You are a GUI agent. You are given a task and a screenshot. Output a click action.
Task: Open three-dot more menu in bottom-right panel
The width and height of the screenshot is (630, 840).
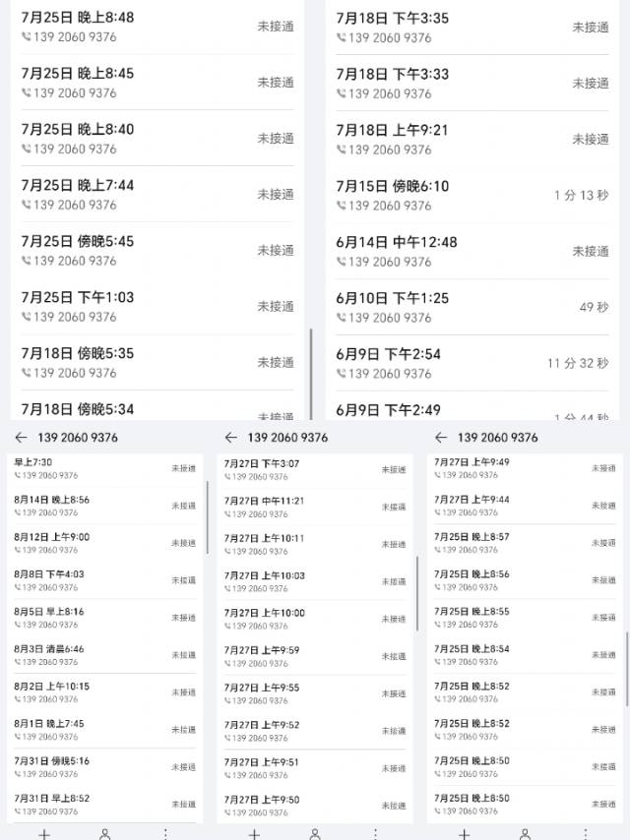point(587,834)
